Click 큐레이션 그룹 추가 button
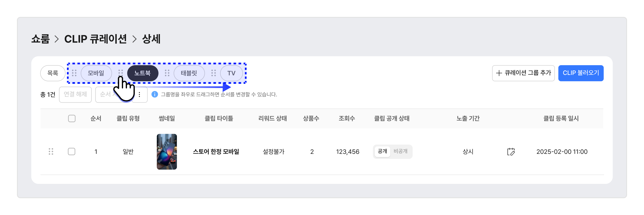 pyautogui.click(x=523, y=73)
